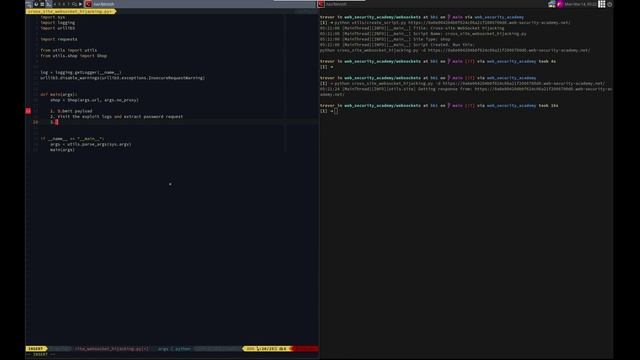The image size is (640, 360).
Task: Click the '1. Submit payload' comment line
Action: click(x=71, y=111)
